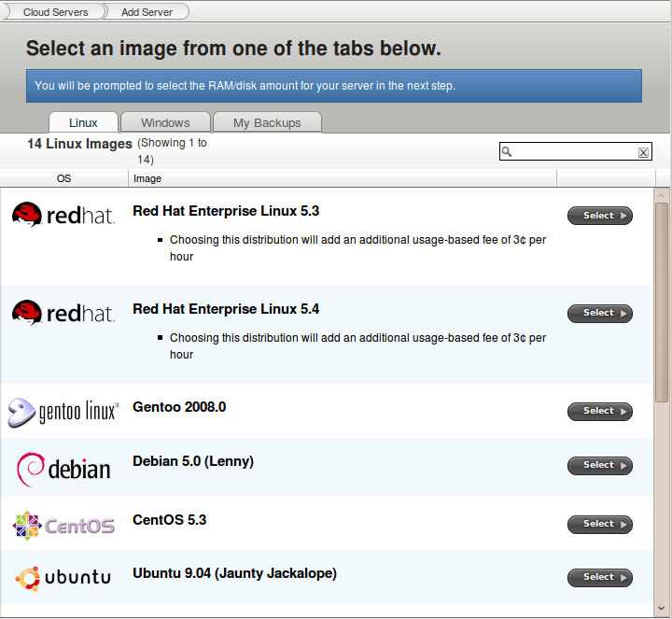Screen dimensions: 672x619
Task: Select the Gentoo 2008.0 image
Action: (599, 412)
